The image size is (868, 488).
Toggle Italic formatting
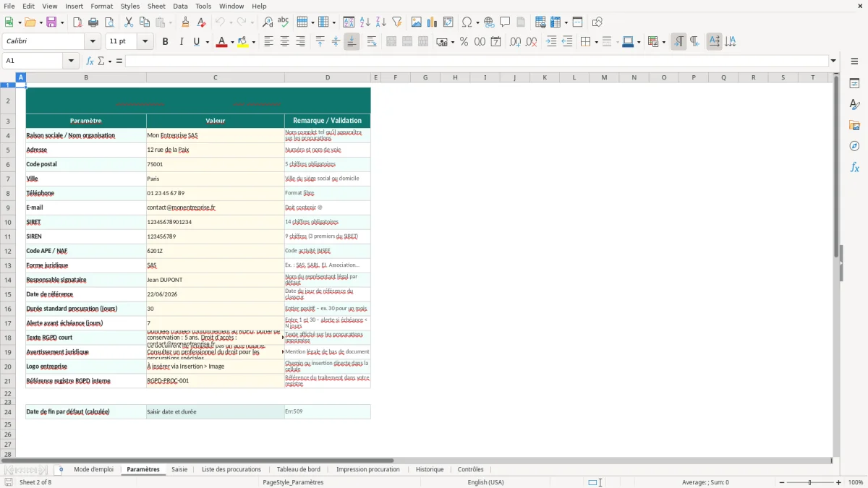[181, 42]
